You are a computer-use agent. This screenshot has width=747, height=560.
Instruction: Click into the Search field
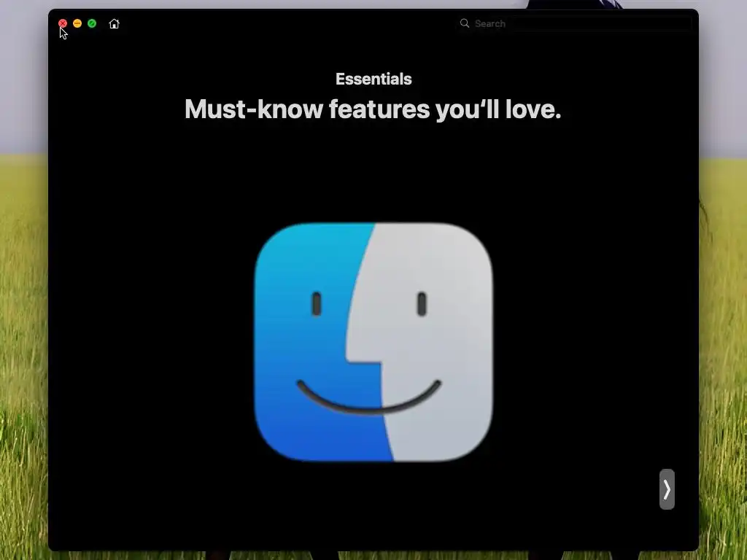click(575, 23)
